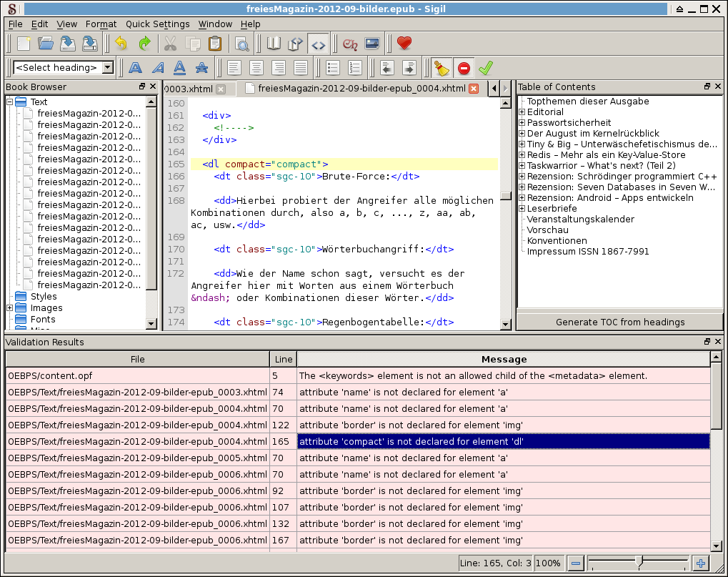Click the red heart Donate icon
Image resolution: width=728 pixels, height=577 pixels.
click(x=404, y=44)
